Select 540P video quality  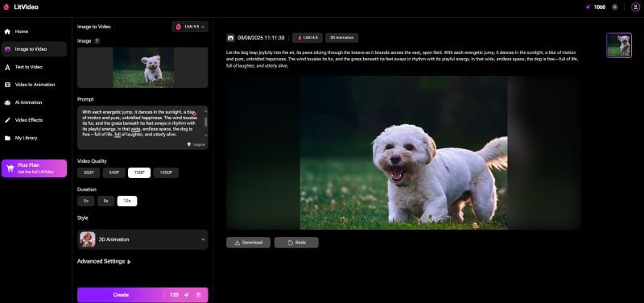(x=114, y=172)
